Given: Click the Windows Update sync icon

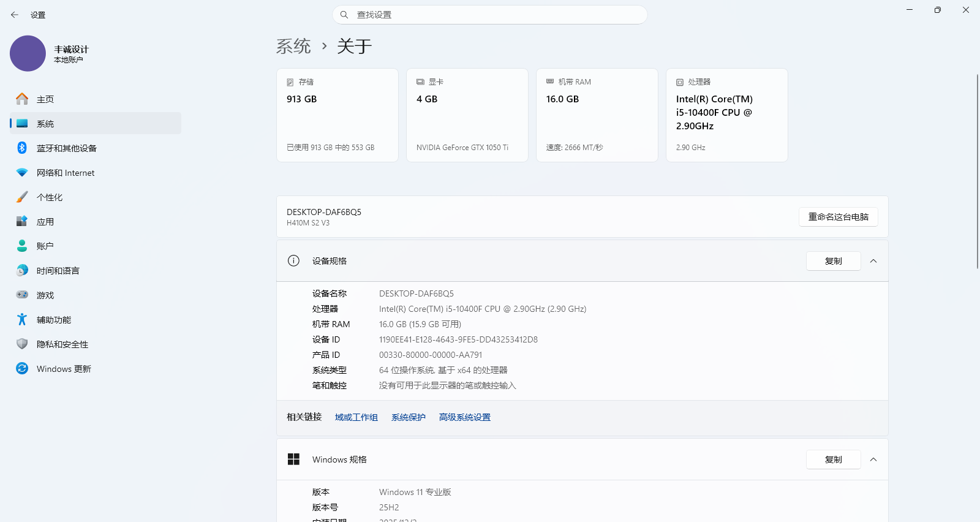Looking at the screenshot, I should click(x=22, y=368).
